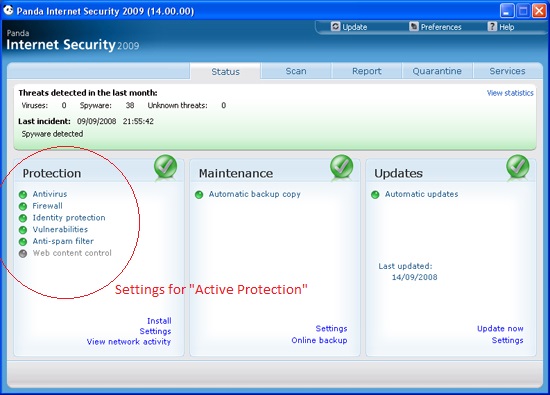Click green dot next to Vulnerabilities

[x=23, y=230]
